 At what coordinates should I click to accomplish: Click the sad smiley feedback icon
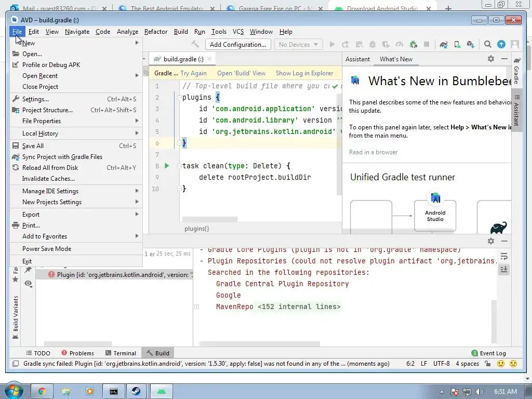(x=513, y=364)
